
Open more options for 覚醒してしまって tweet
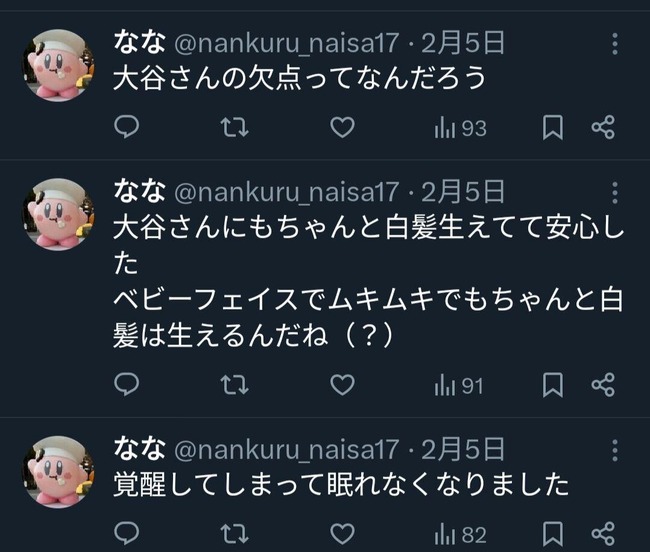(x=615, y=449)
